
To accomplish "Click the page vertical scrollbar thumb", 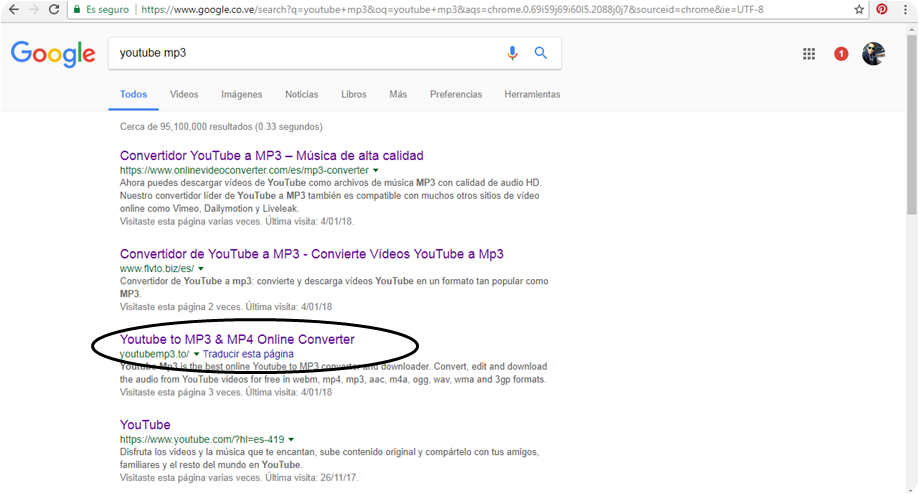I will 912,124.
